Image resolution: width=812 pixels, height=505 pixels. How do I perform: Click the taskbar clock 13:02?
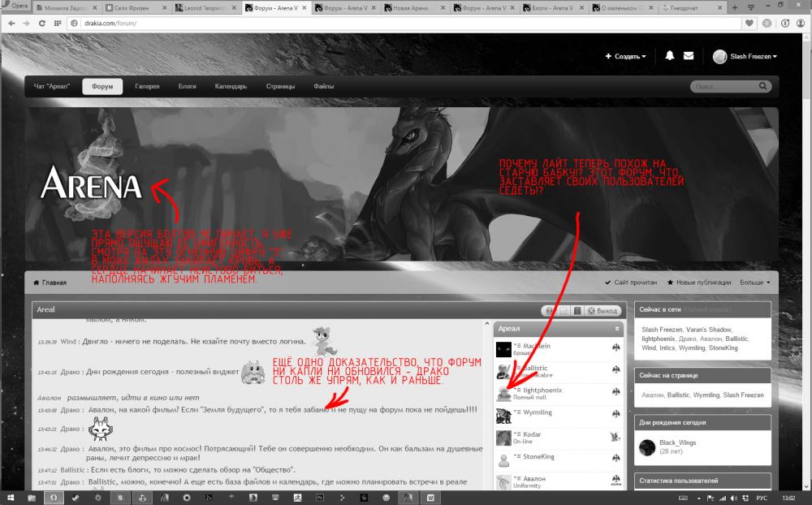788,498
